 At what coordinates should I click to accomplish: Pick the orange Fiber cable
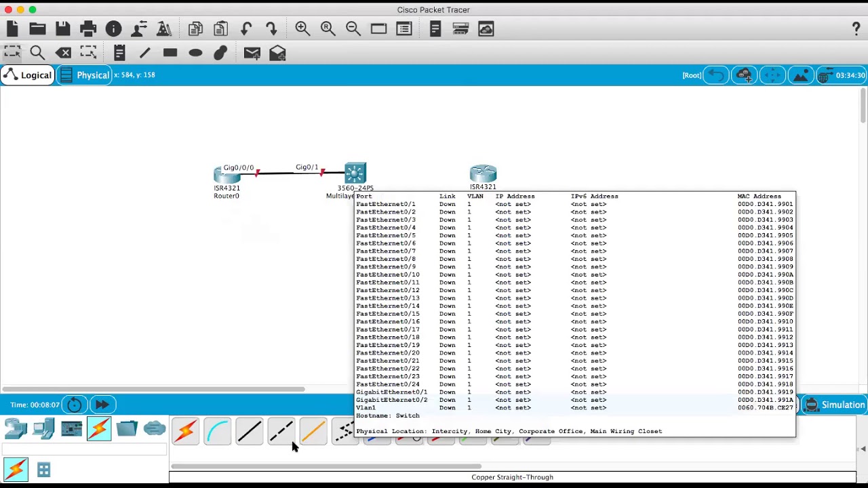[x=313, y=431]
